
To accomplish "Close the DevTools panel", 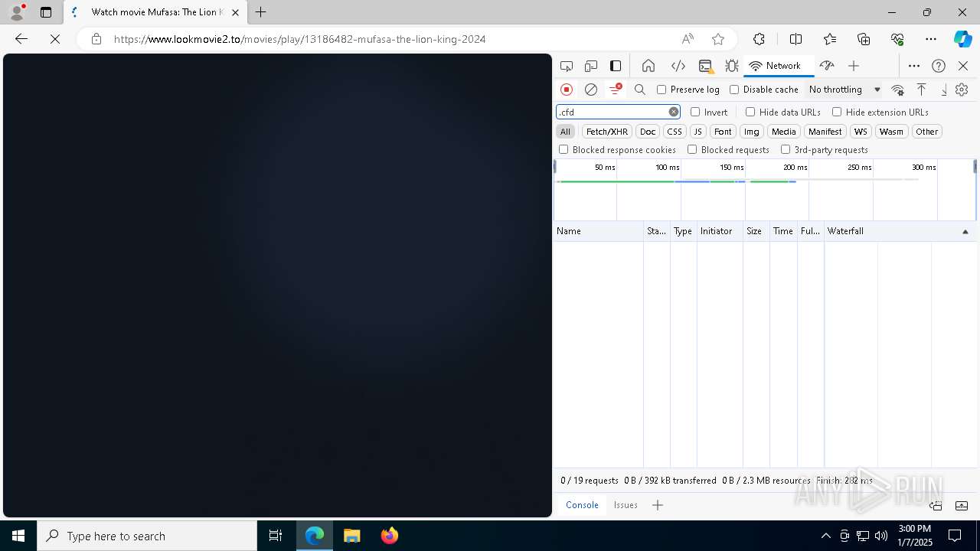I will pyautogui.click(x=963, y=66).
